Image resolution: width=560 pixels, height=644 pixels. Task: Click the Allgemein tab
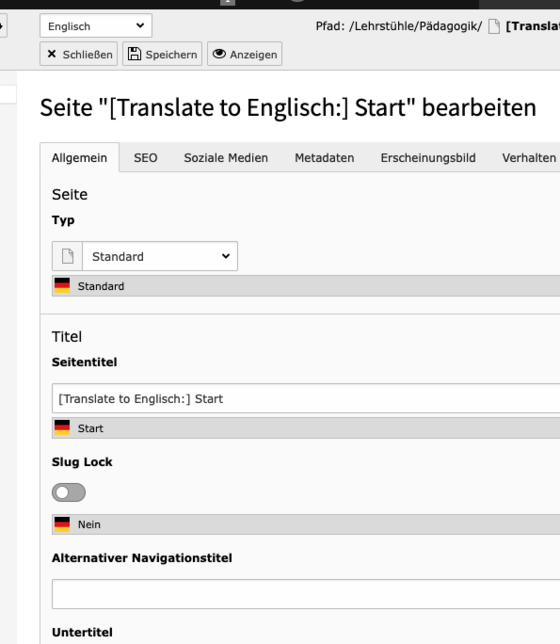pyautogui.click(x=79, y=158)
